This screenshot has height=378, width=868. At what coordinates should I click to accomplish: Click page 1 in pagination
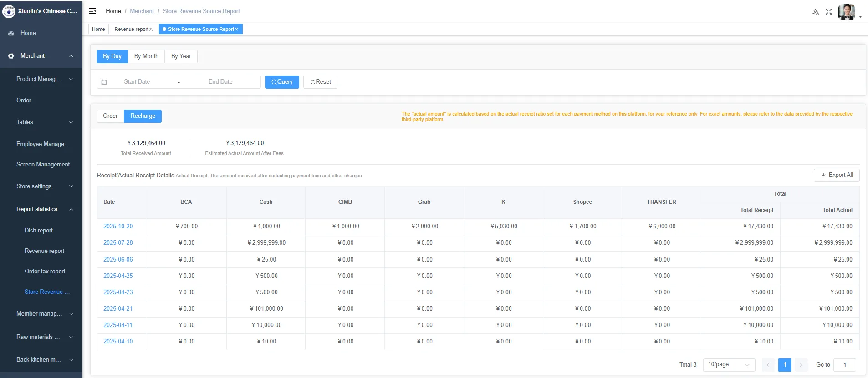[x=785, y=365]
